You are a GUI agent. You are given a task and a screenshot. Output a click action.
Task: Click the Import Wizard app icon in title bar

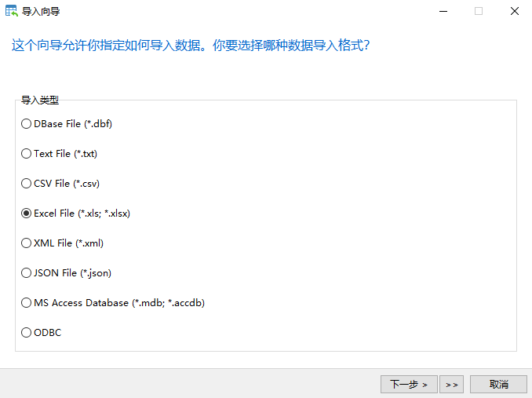tap(12, 11)
